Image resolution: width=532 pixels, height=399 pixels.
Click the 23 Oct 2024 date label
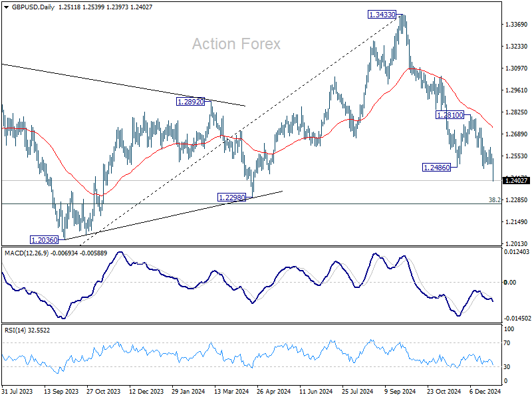(444, 391)
